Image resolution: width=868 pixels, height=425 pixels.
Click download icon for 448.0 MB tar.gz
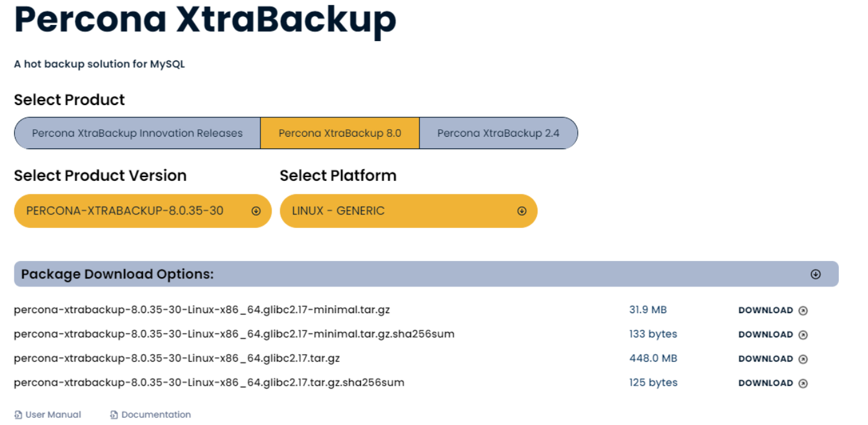coord(803,359)
